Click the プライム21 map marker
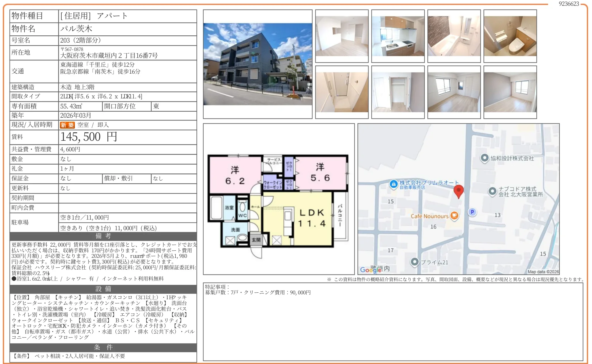Viewport: 592px width, 364px height. pos(415,262)
